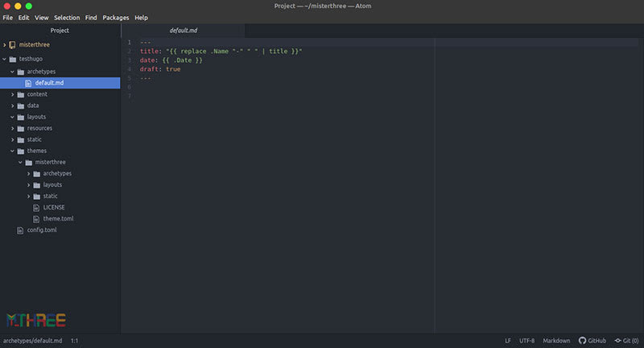
Task: Open the File menu
Action: coord(8,18)
